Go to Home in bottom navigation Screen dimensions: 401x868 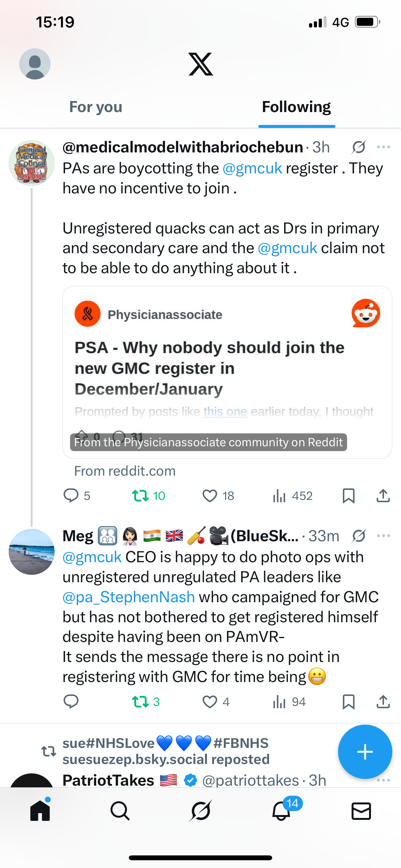click(40, 811)
